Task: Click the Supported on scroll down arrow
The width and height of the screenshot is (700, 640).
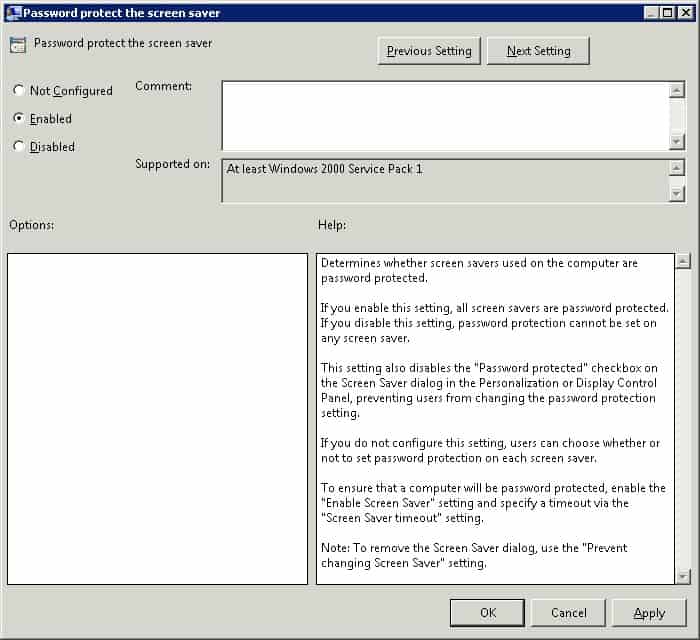Action: coord(677,193)
